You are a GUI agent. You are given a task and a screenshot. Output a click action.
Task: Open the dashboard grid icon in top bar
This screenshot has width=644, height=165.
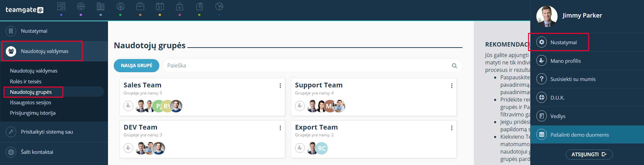point(61,6)
